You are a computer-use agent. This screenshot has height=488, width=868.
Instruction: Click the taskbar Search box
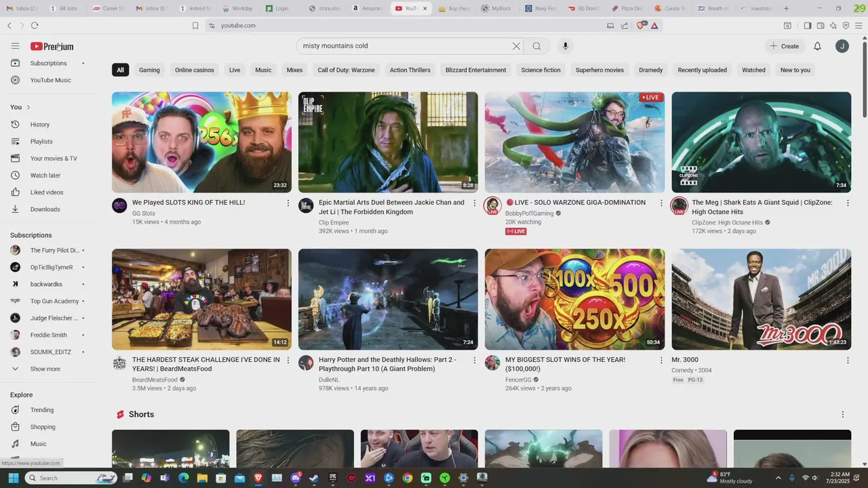(71, 478)
